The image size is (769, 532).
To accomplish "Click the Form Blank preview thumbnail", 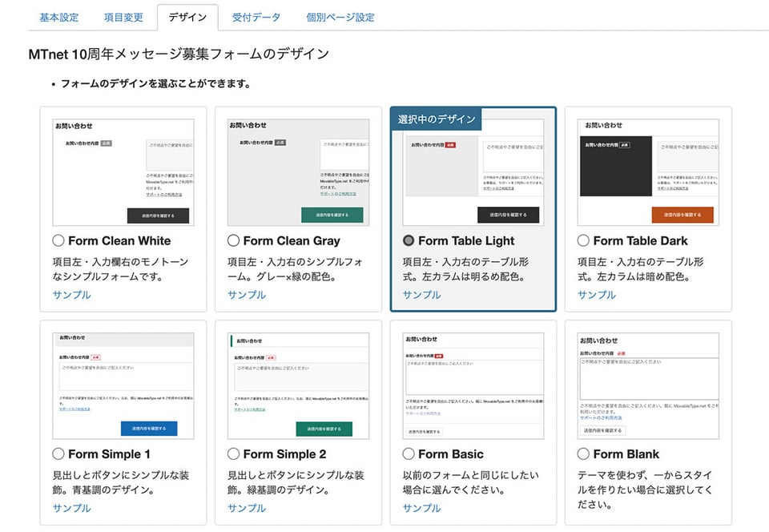I will click(x=648, y=386).
